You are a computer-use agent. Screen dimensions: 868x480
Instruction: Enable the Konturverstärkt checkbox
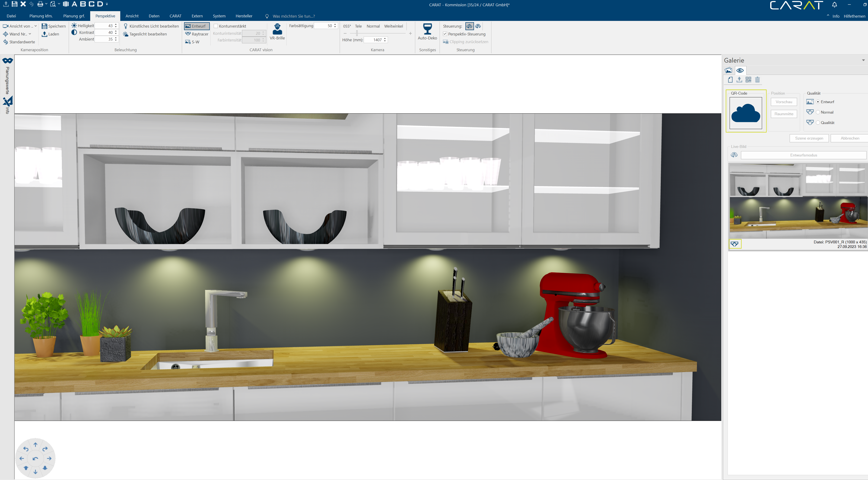[216, 26]
